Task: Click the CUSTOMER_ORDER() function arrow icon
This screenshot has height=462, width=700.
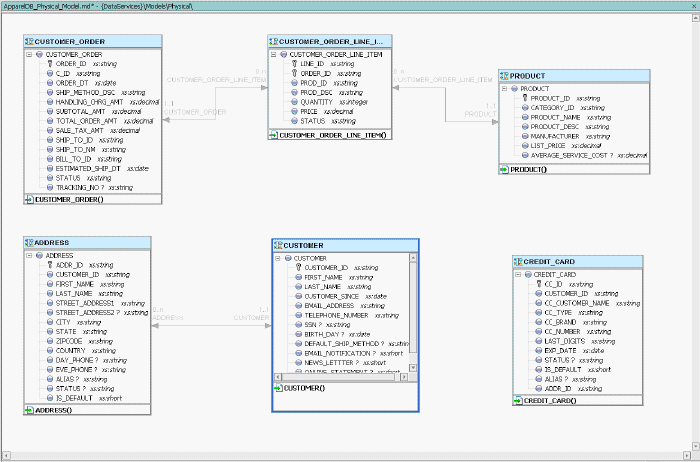Action: (x=29, y=200)
